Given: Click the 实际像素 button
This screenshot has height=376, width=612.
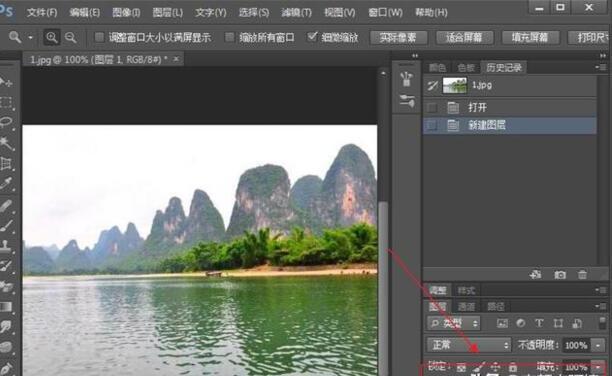Looking at the screenshot, I should pos(399,37).
